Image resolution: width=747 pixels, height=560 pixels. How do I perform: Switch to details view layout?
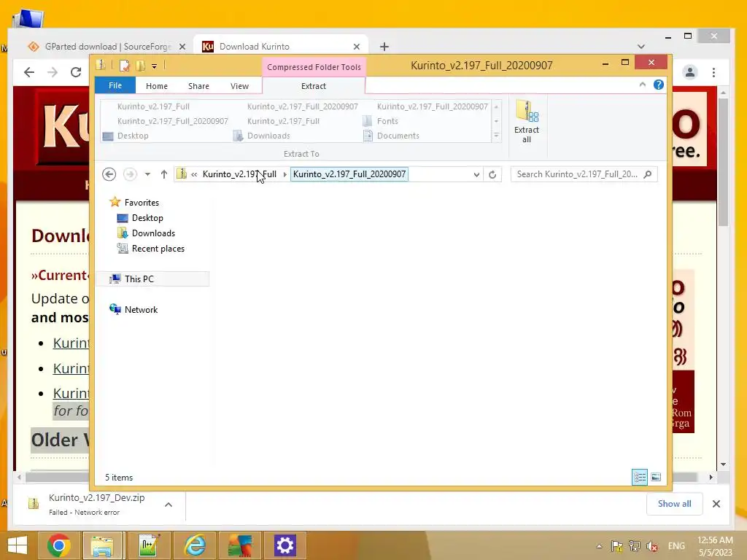pos(640,477)
